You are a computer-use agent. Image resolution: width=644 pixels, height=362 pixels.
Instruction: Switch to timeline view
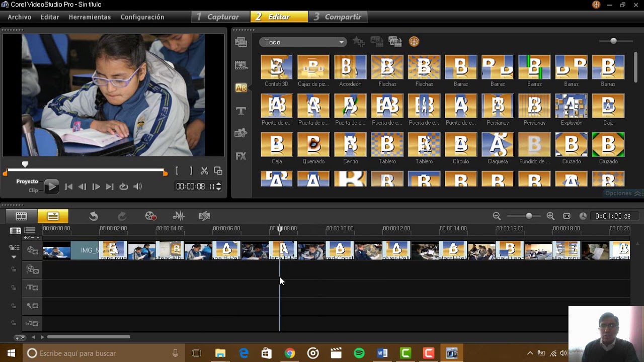(x=53, y=216)
